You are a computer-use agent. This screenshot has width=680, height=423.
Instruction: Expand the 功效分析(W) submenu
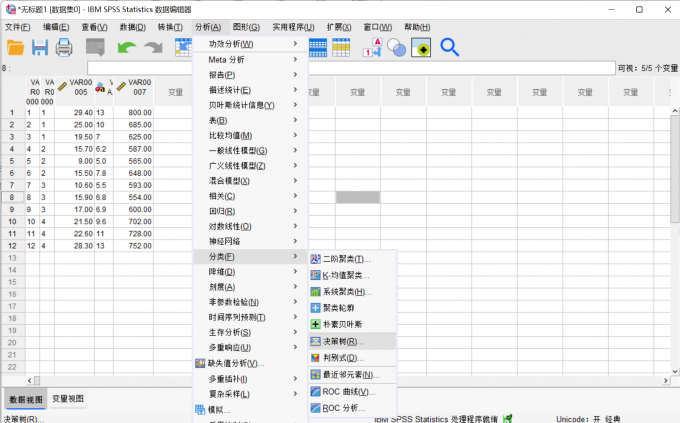click(250, 44)
